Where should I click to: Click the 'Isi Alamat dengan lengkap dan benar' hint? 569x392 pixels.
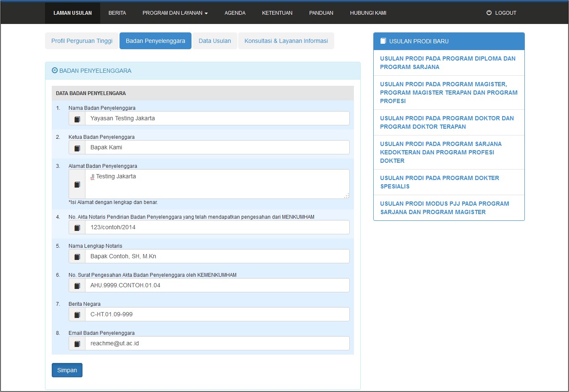[113, 202]
